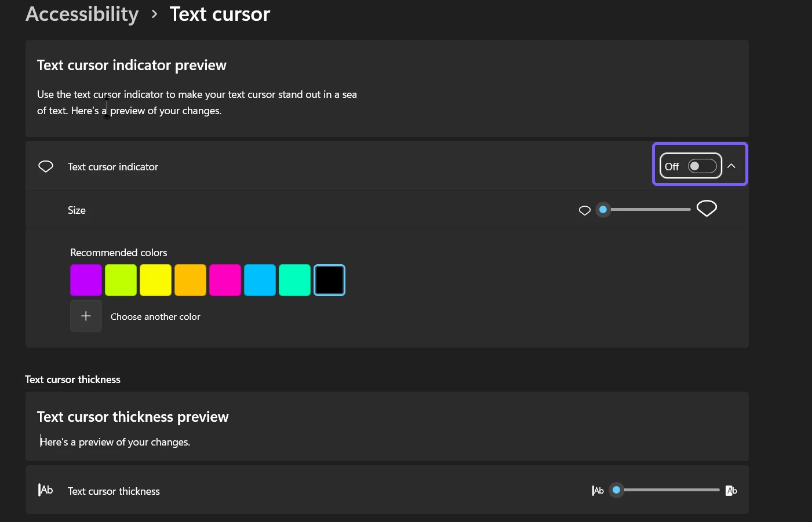Click the thick cursor Ab icon after thickness slider
Image resolution: width=812 pixels, height=522 pixels.
[x=731, y=491]
